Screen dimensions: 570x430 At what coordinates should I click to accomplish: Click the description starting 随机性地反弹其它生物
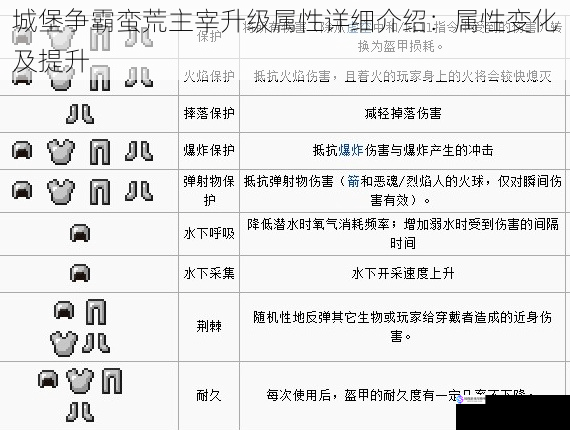coord(403,327)
